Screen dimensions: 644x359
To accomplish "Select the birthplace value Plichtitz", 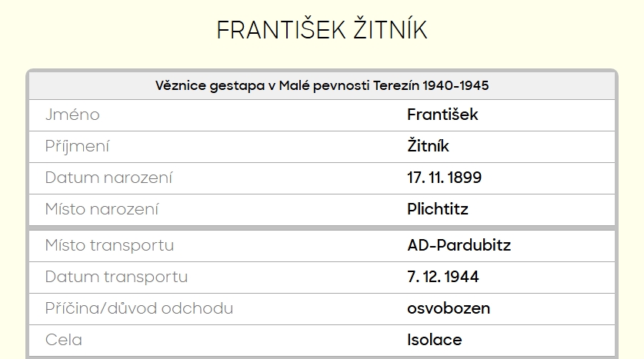I will point(437,209).
